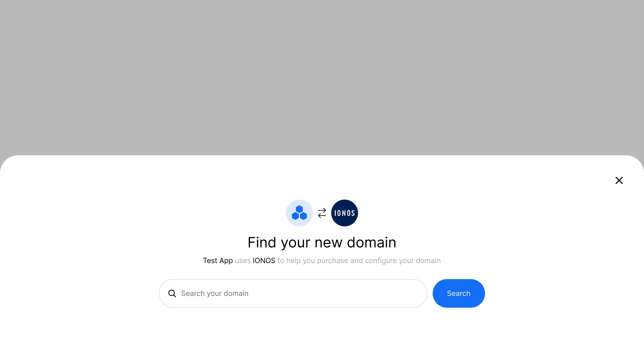Click "purchase and configure your domain" text
The image size is (644, 352).
[x=379, y=261]
